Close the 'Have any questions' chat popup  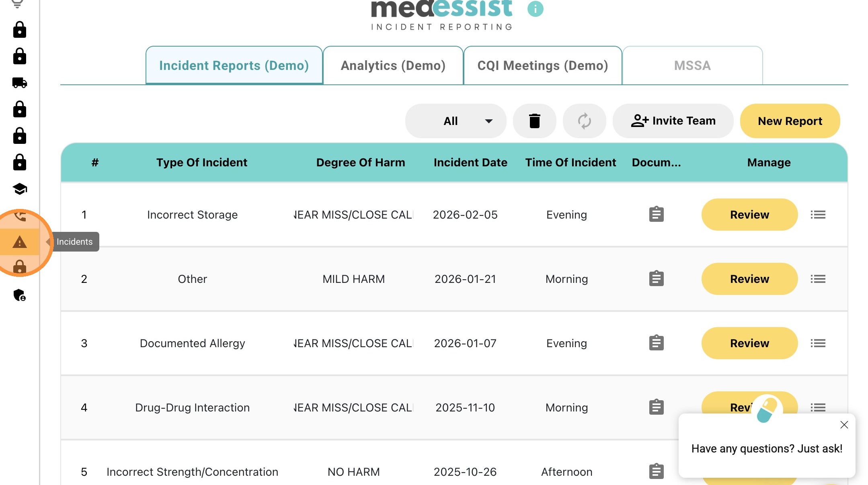844,425
